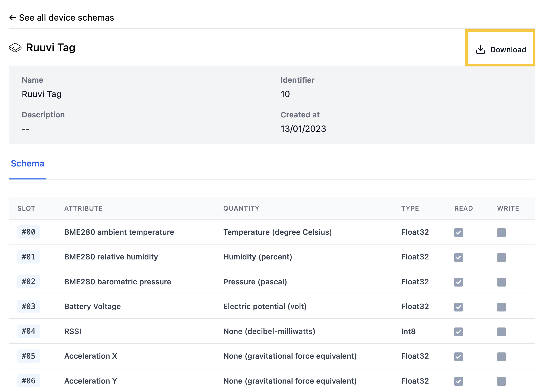Toggle Write checkbox for Acceleration X
The image size is (540, 392).
[501, 356]
